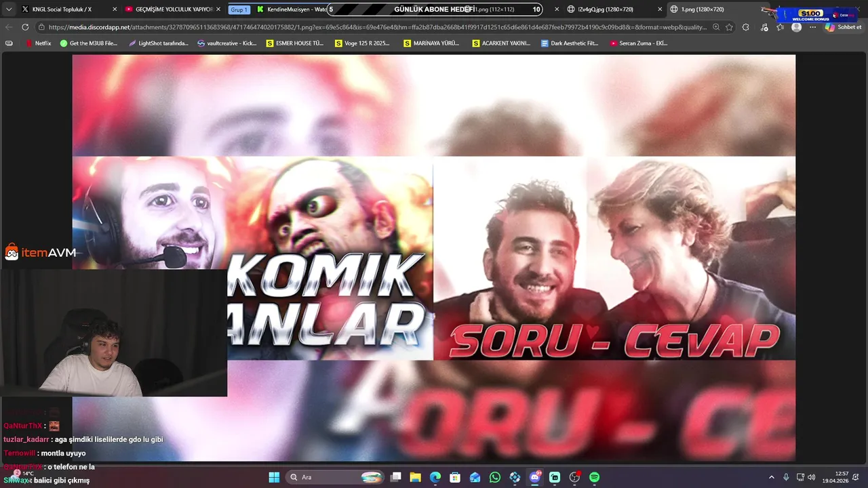The width and height of the screenshot is (868, 488).
Task: Open the favorites list icon
Action: pyautogui.click(x=781, y=27)
